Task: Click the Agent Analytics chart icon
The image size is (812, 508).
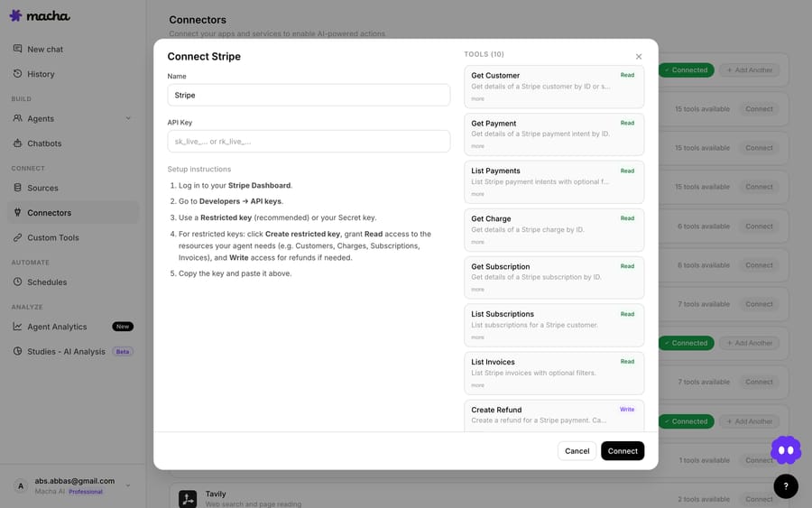Action: pyautogui.click(x=18, y=327)
